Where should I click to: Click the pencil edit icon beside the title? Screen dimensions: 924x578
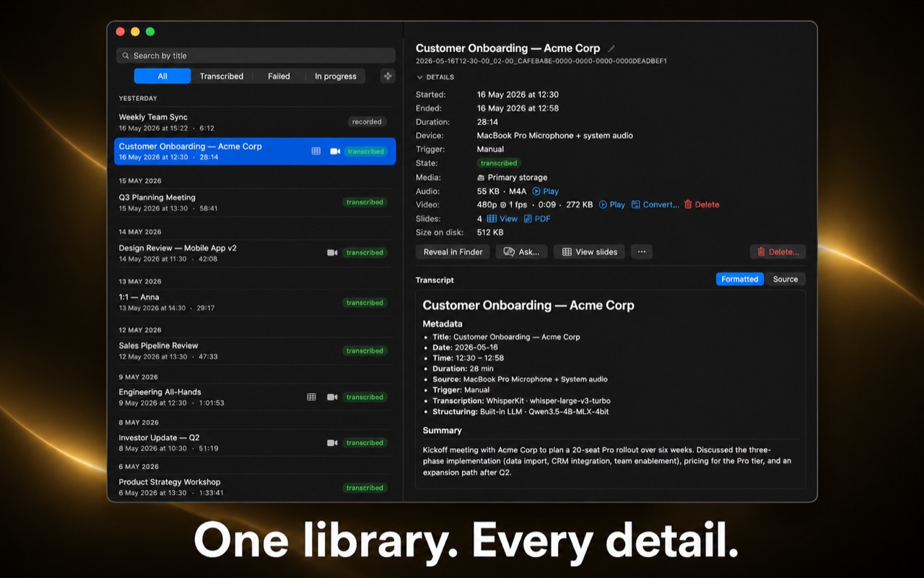pos(611,48)
